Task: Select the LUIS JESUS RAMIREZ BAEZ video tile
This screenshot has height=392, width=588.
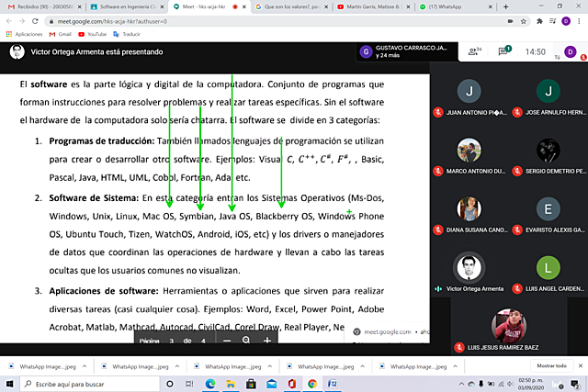Action: click(x=509, y=327)
